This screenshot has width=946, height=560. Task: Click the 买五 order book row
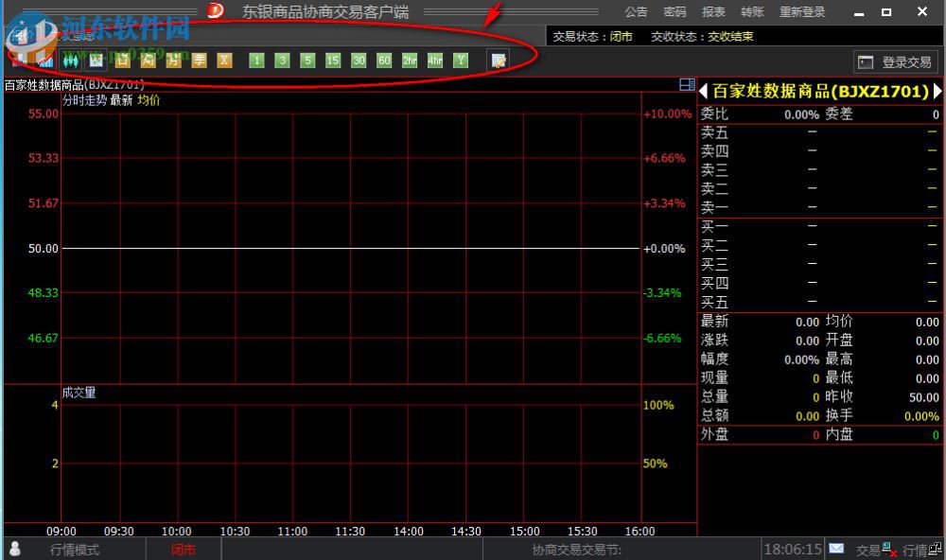point(820,302)
